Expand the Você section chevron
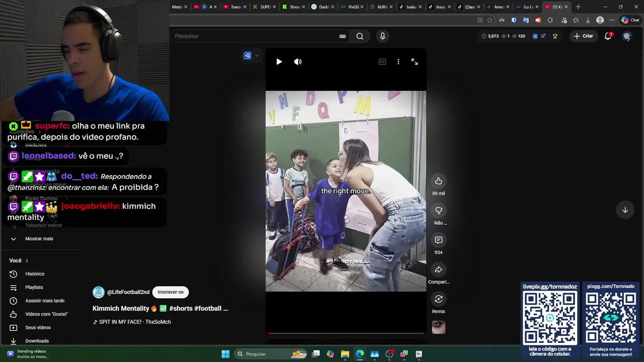The width and height of the screenshot is (644, 362). click(27, 260)
